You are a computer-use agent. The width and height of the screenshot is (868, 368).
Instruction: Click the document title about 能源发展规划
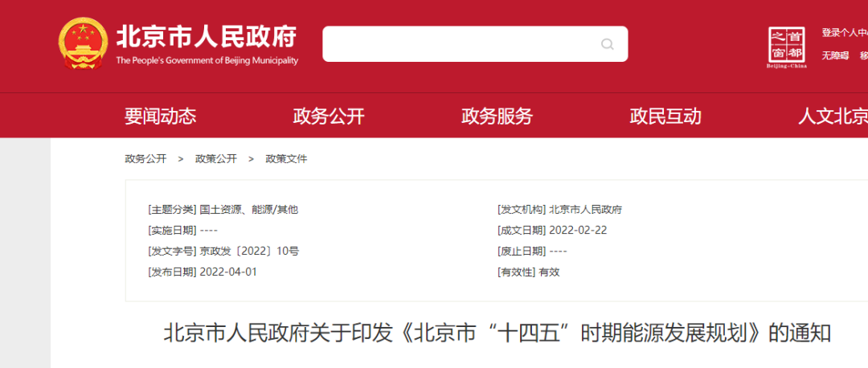tap(497, 333)
